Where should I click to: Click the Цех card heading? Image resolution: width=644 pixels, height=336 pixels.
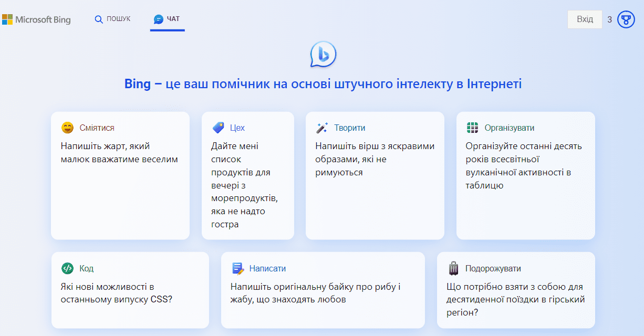pyautogui.click(x=237, y=128)
